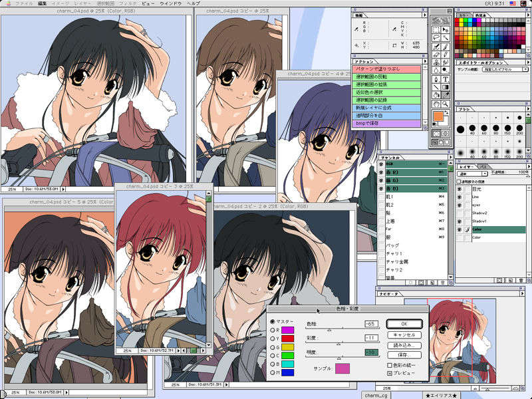
Task: Click OK in Hue/Saturation dialog
Action: [404, 324]
